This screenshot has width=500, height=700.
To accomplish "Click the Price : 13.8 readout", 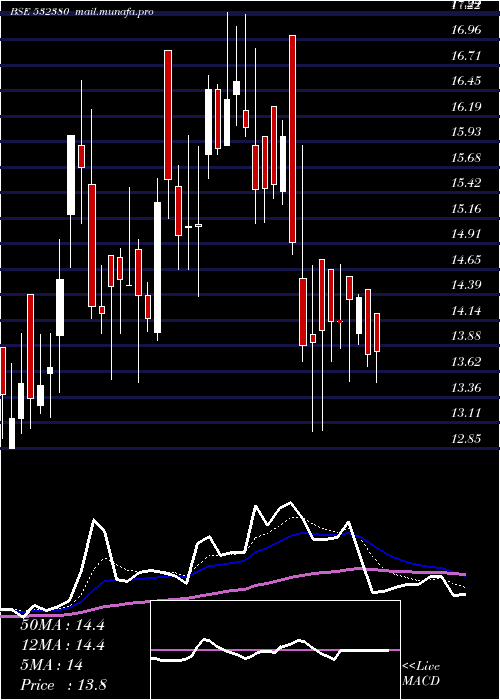I will 63,685.
